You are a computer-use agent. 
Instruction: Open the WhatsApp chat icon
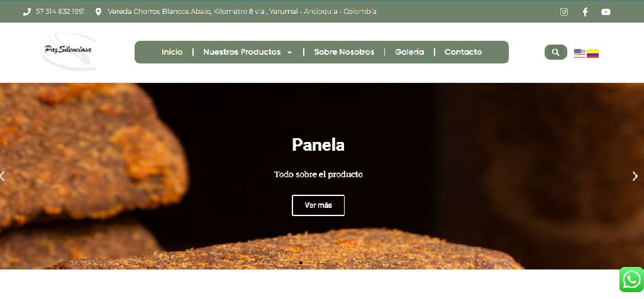pos(631,280)
